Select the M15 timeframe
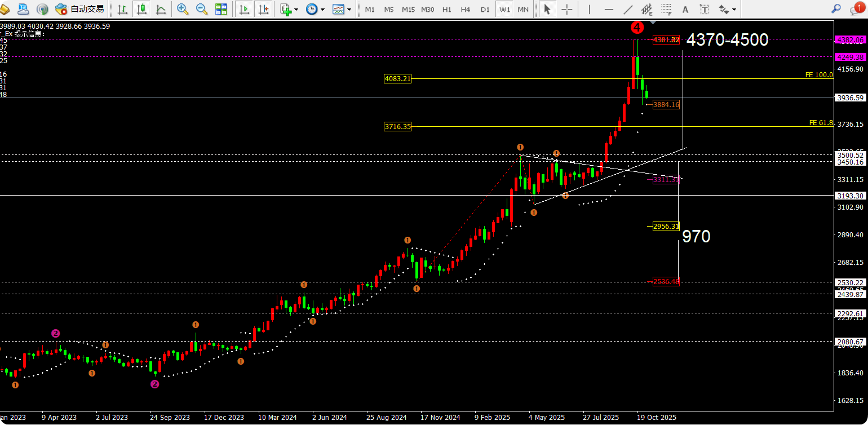Screen dimensions: 868x425 409,9
